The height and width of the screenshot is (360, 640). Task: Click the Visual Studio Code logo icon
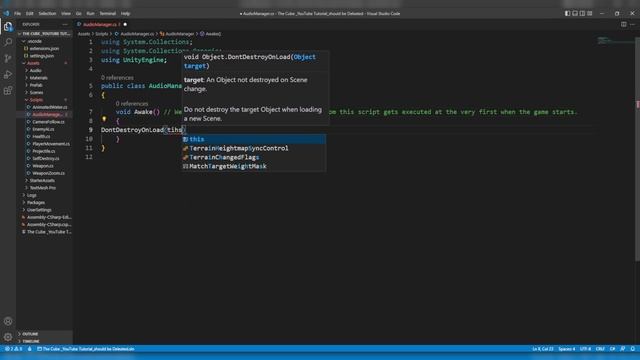6,13
